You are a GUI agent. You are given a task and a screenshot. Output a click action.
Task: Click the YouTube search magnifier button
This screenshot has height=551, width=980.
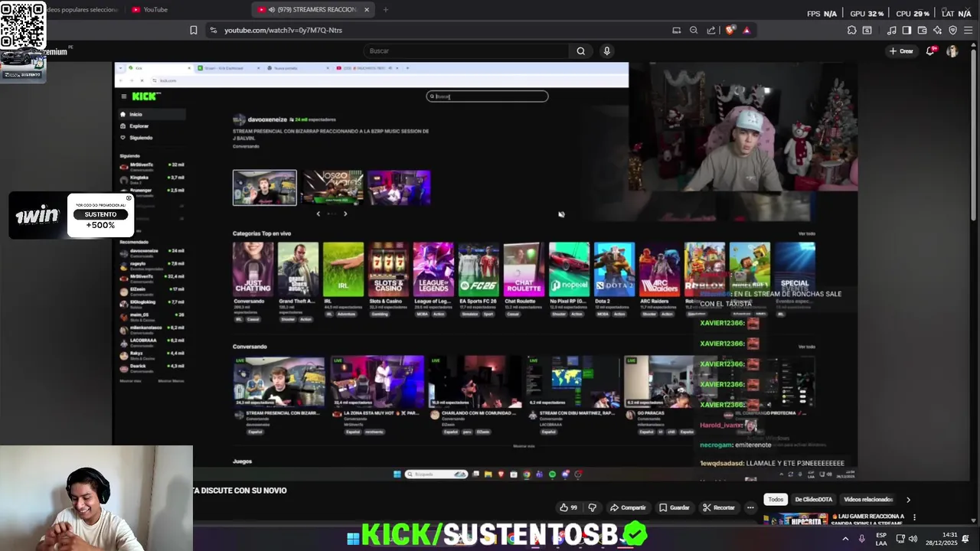(x=580, y=51)
